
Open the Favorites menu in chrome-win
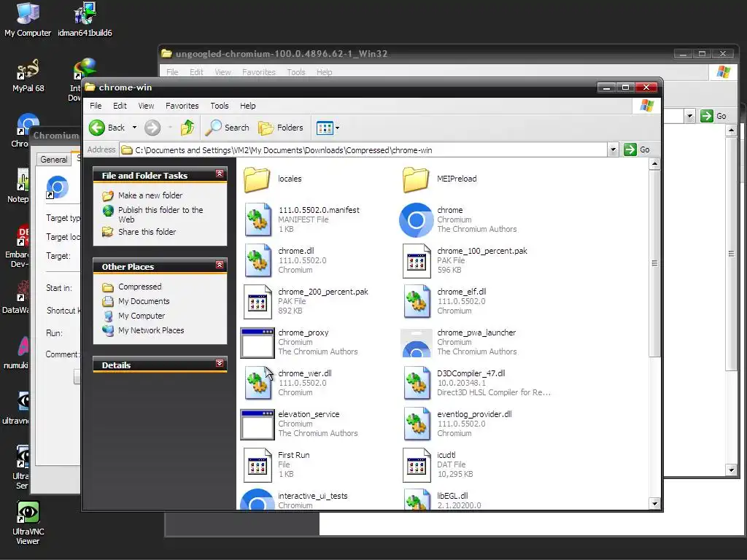182,106
